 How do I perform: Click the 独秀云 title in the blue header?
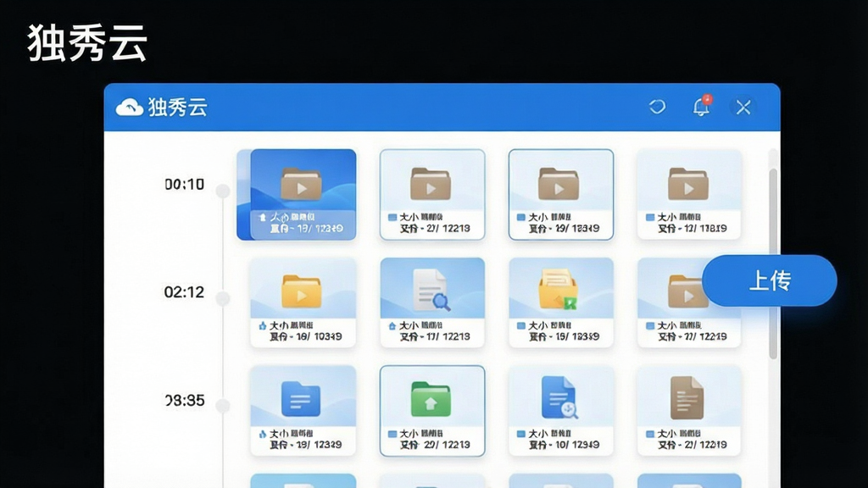coord(178,108)
